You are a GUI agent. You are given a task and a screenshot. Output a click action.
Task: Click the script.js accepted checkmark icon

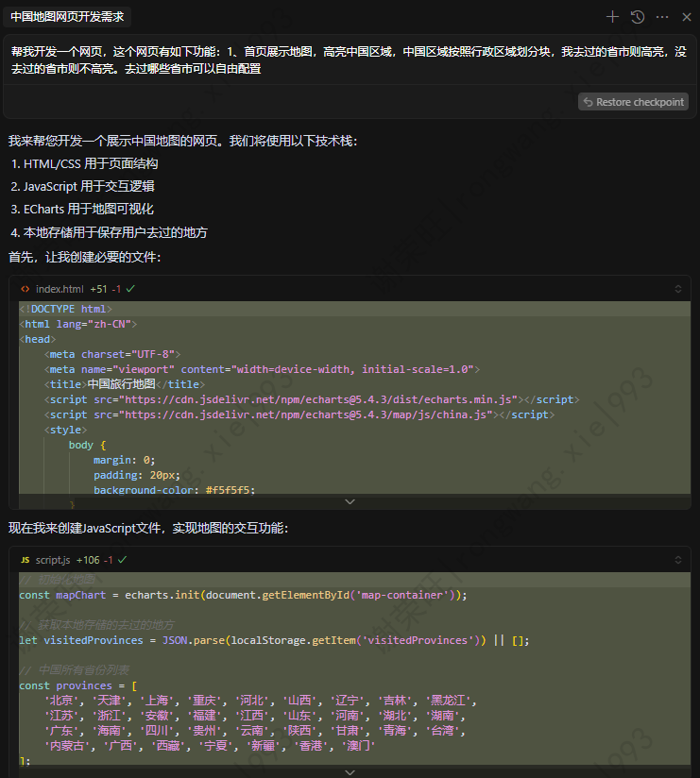pos(122,560)
